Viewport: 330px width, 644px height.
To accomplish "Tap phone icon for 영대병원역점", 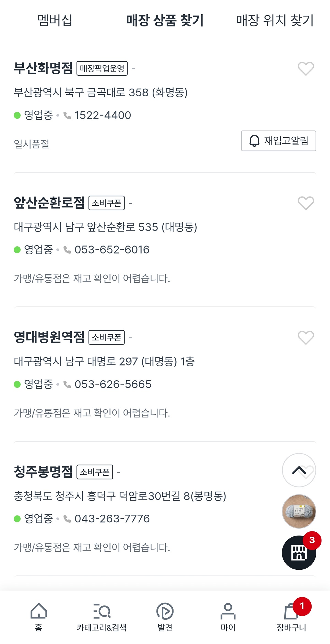I will (67, 384).
